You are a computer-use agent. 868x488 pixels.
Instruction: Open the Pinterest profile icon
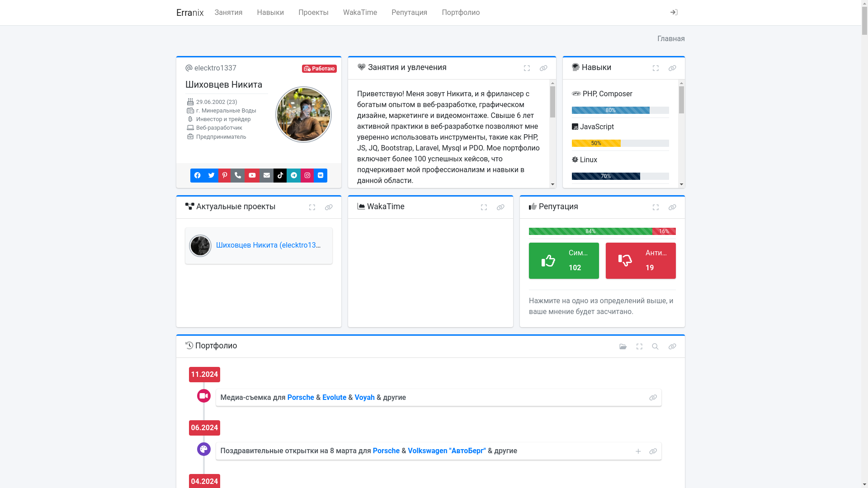(225, 175)
